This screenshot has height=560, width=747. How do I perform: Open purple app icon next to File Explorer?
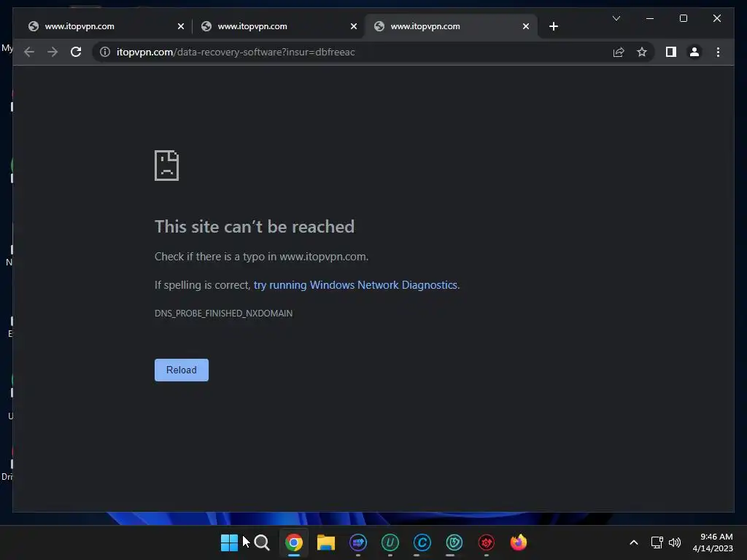[x=357, y=542]
